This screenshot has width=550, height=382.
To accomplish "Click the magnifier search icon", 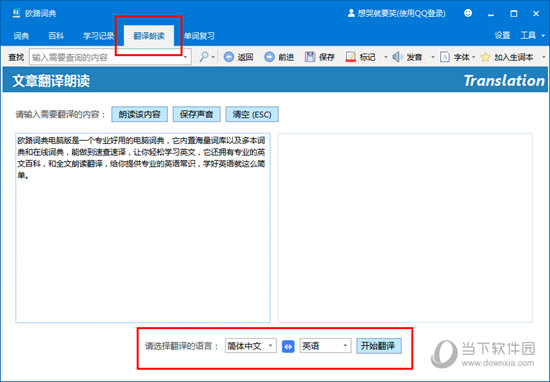I will pyautogui.click(x=204, y=56).
